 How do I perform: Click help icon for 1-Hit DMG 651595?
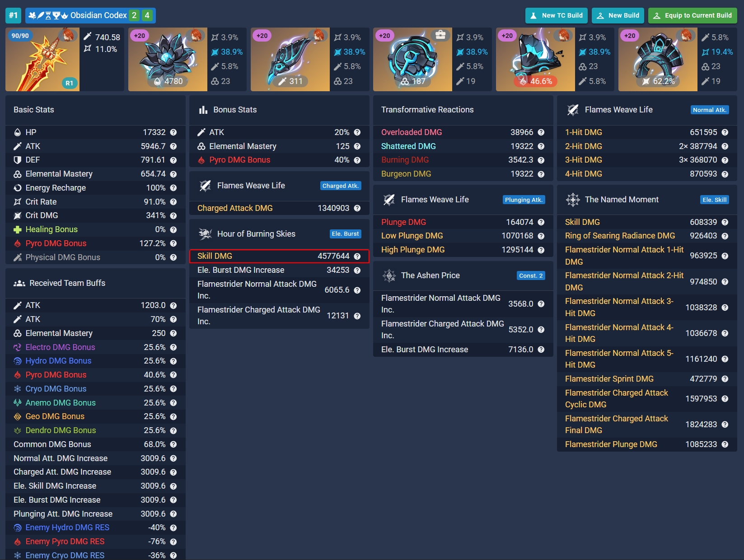pos(725,132)
